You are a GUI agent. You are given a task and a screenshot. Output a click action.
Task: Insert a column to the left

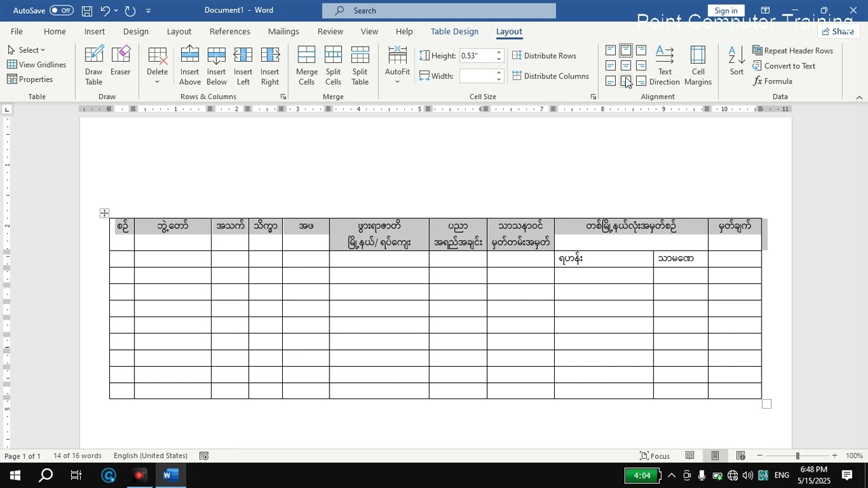(243, 66)
